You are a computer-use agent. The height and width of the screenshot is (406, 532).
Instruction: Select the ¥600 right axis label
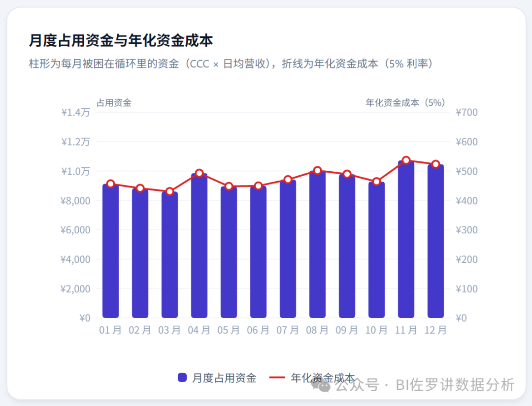pos(466,142)
